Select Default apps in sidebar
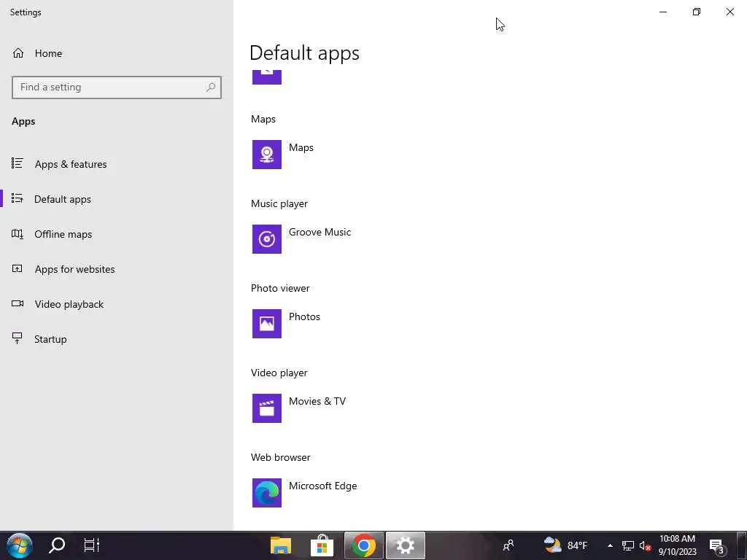 [x=117, y=199]
